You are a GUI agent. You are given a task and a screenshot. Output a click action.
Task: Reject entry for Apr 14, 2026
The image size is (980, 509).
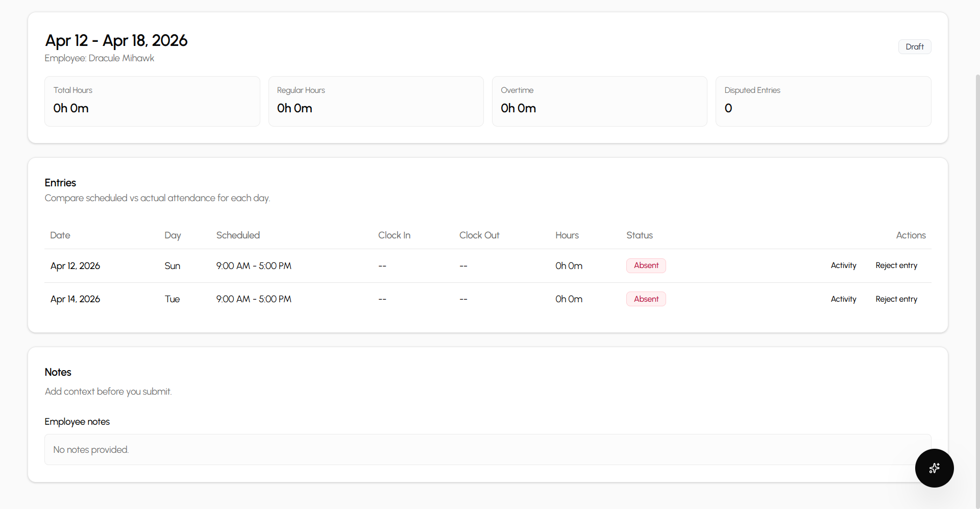coord(896,299)
